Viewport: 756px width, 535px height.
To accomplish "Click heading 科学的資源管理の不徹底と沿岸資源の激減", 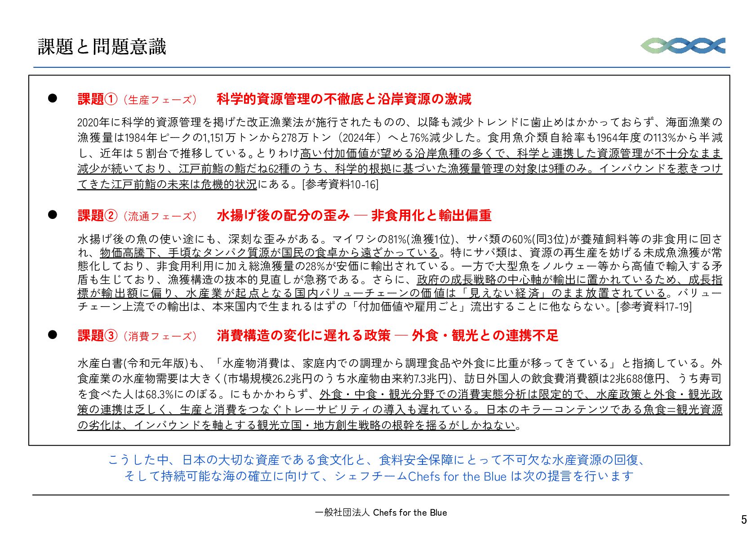I will (344, 99).
